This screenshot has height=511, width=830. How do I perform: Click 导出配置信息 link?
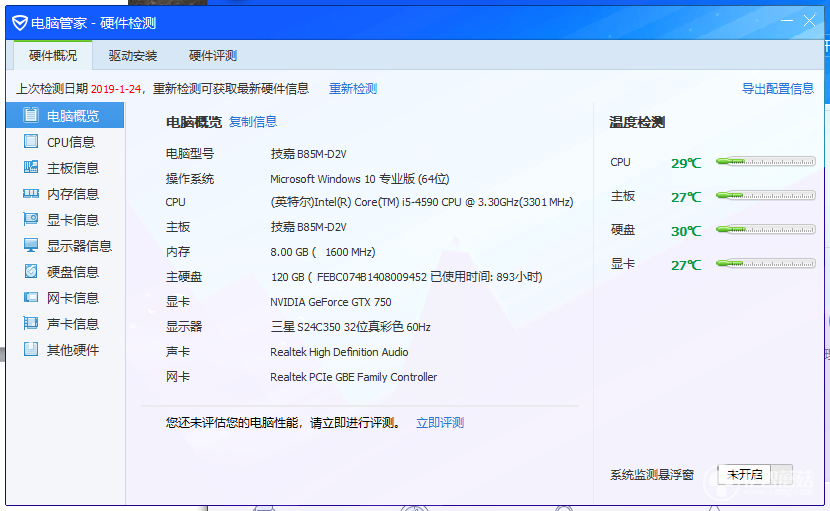[778, 88]
